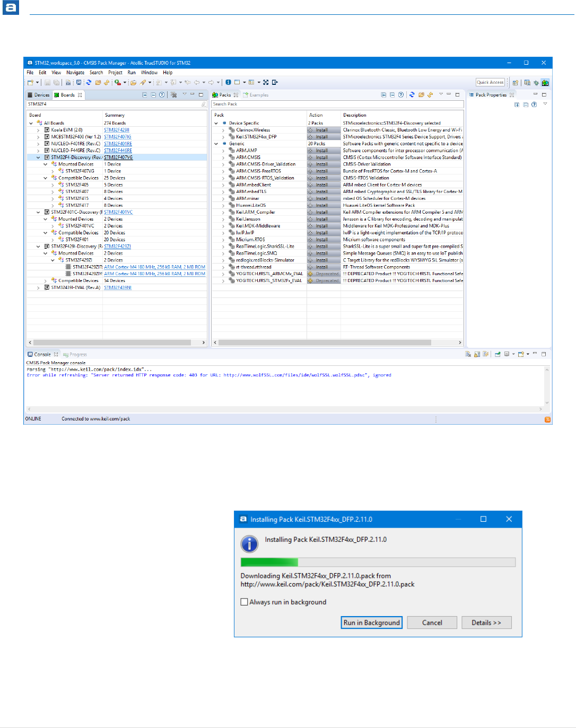Collapse all items in Packs view
Screen dimensions: 576x728
(392, 95)
